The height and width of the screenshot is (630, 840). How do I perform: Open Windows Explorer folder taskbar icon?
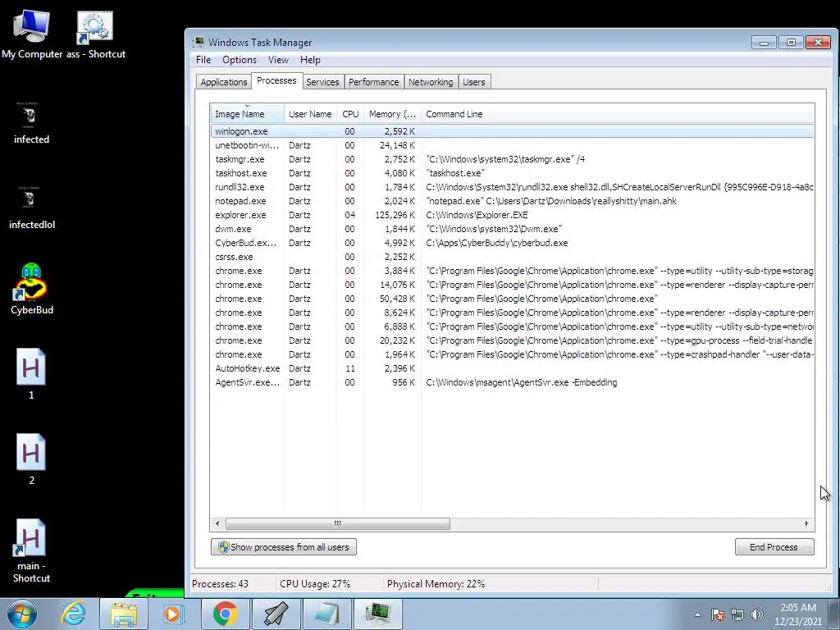coord(124,614)
